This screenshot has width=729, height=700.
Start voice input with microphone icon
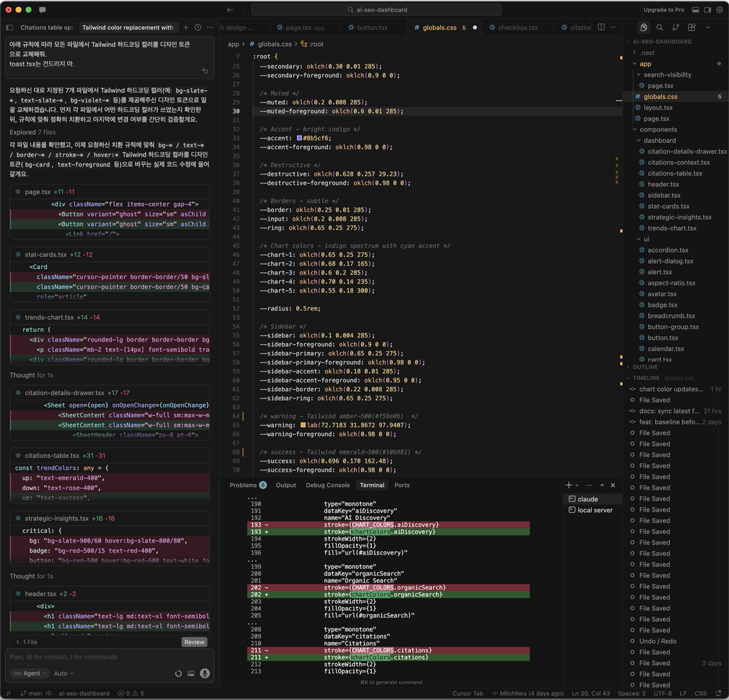(x=205, y=674)
